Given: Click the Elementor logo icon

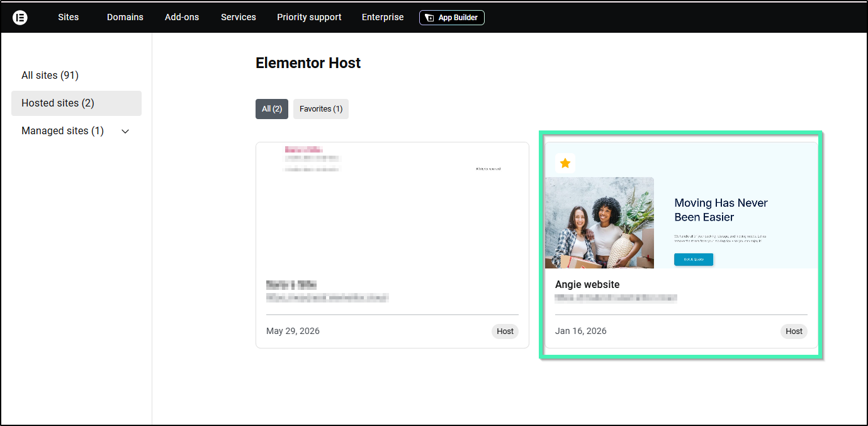Looking at the screenshot, I should (20, 17).
